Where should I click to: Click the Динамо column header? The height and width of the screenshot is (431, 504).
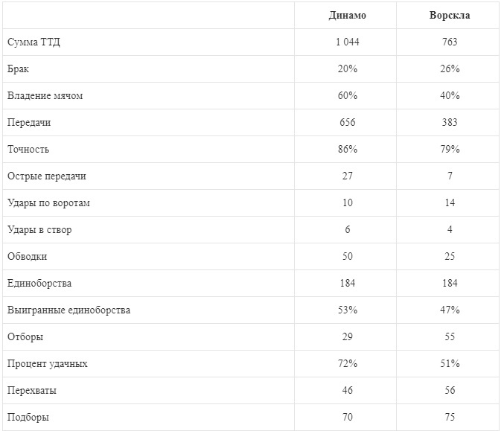pos(347,16)
